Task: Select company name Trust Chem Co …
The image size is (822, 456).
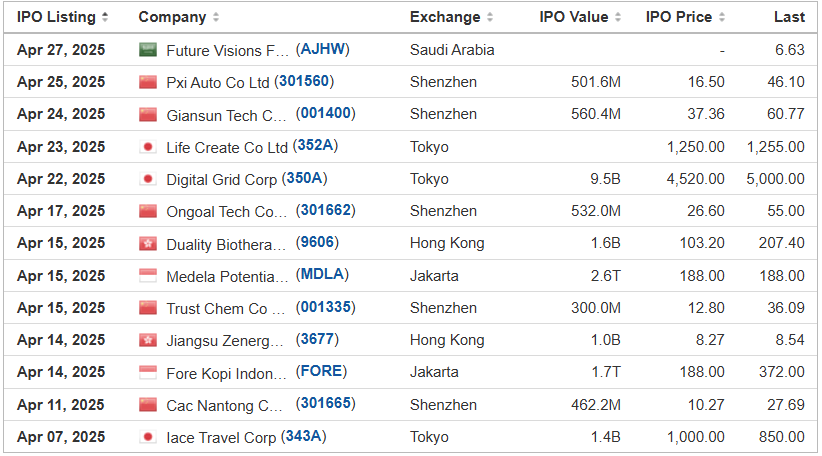Action: coord(225,309)
